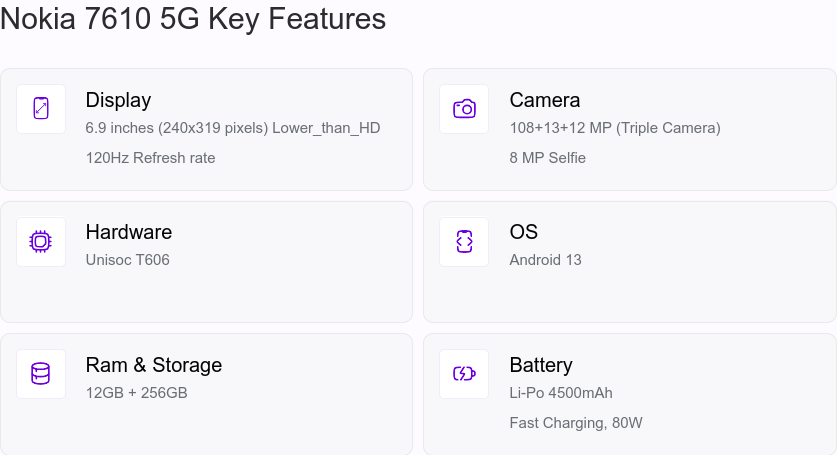The height and width of the screenshot is (455, 837).
Task: Select the Display heading
Action: 118,100
